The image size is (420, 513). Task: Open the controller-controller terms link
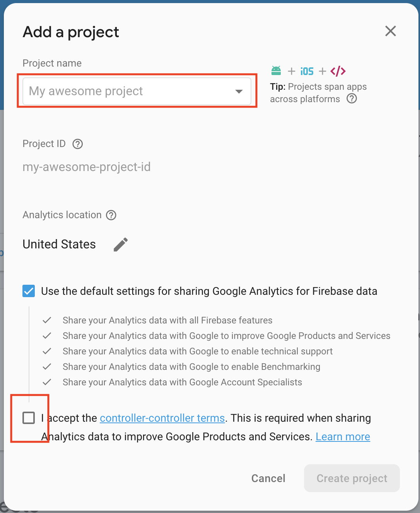162,418
